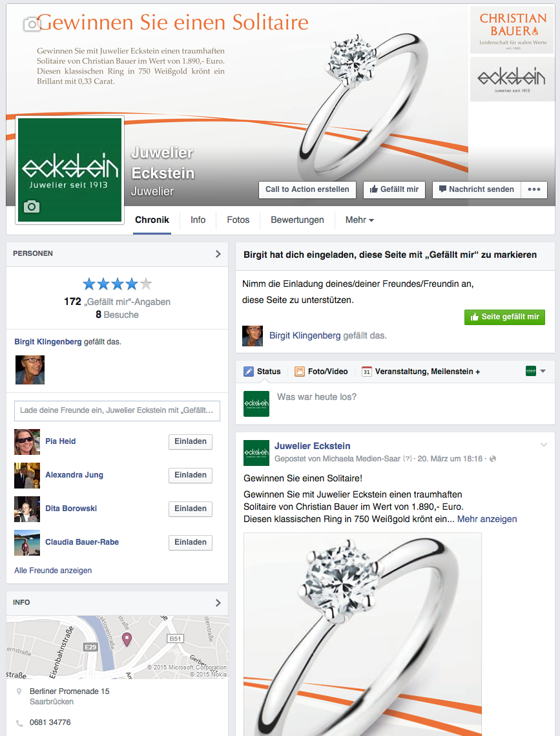This screenshot has width=560, height=736.
Task: Select the Foto/Video icon
Action: coord(299,372)
